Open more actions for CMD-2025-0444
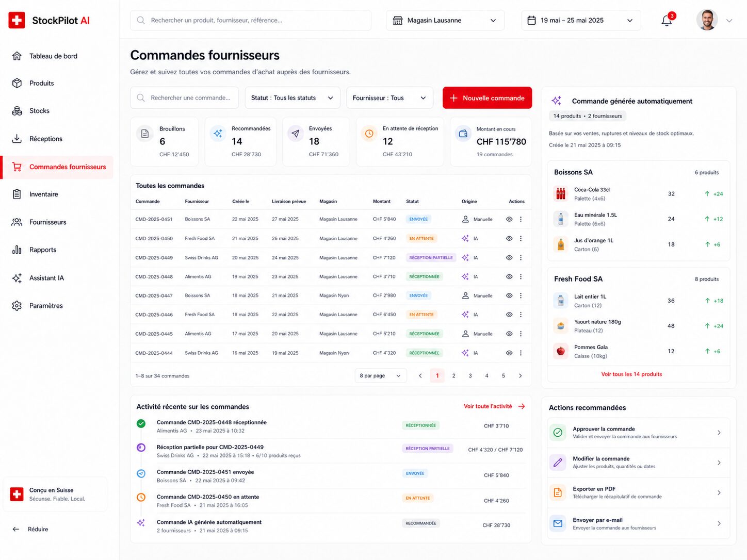The image size is (747, 560). tap(521, 353)
